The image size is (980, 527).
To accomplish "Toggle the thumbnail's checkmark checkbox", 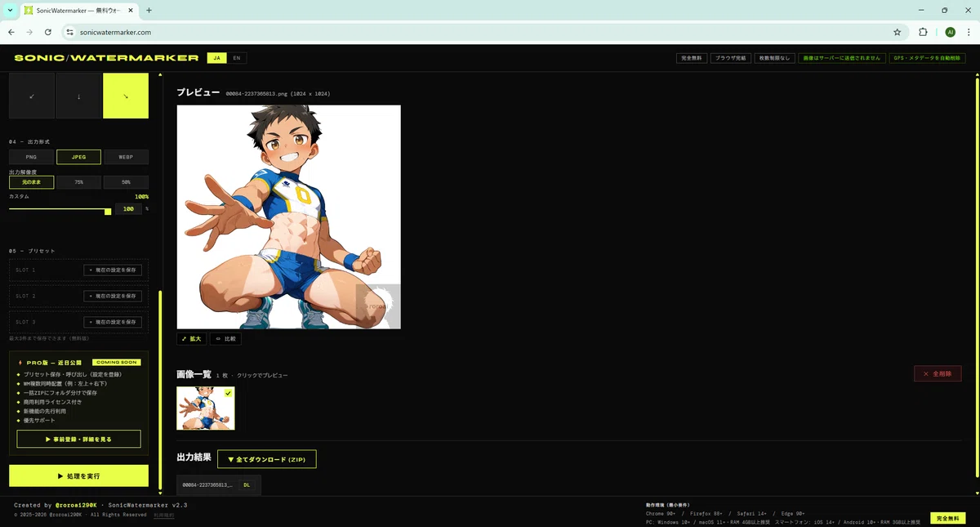I will tap(228, 393).
